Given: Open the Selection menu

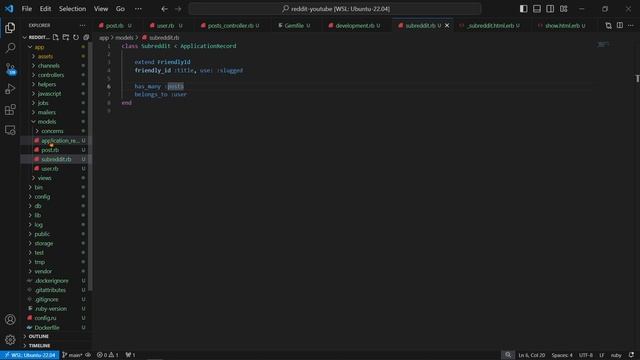Looking at the screenshot, I should pyautogui.click(x=72, y=9).
